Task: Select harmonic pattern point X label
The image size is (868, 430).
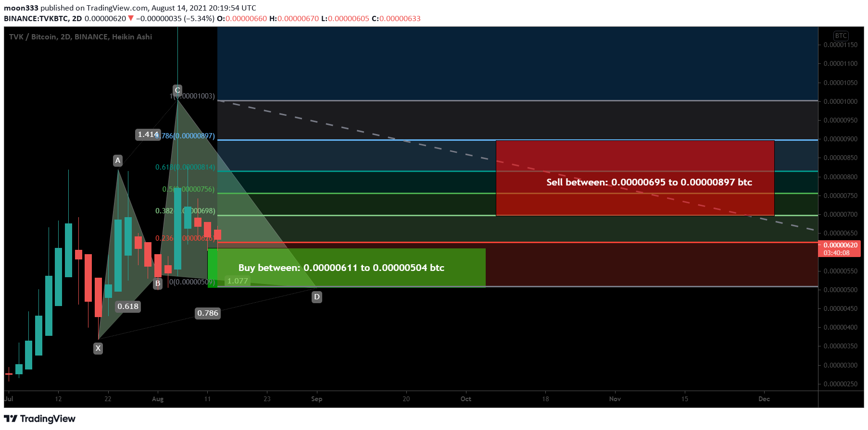Action: pos(98,348)
